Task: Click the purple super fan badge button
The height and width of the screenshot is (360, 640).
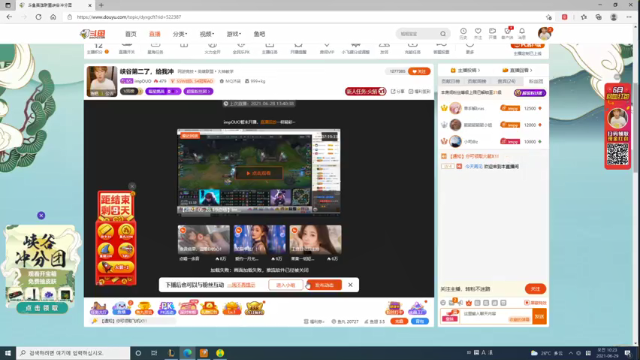Action: tap(530, 93)
